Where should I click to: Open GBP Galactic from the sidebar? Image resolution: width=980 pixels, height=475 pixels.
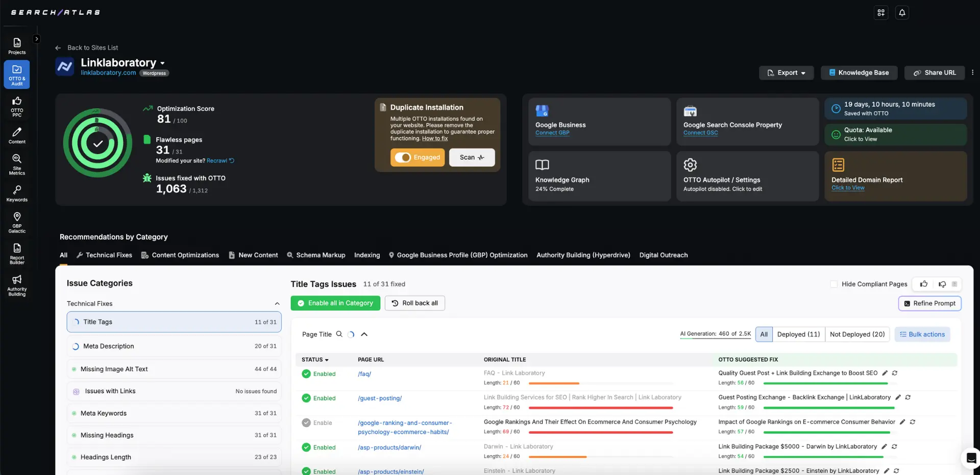17,222
